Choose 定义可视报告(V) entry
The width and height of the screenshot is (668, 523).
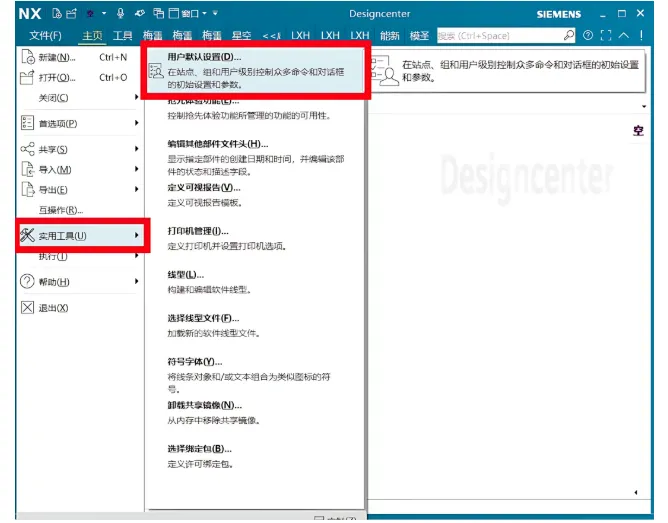[256, 195]
